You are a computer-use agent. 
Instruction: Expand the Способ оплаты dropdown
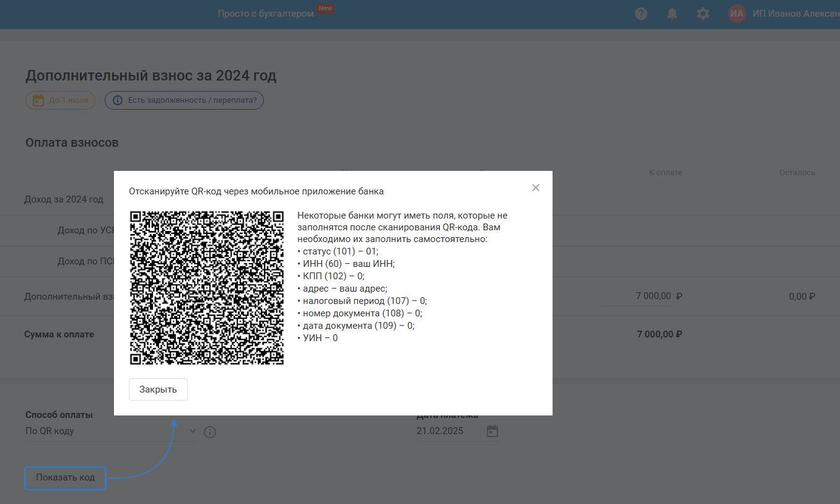click(112, 431)
